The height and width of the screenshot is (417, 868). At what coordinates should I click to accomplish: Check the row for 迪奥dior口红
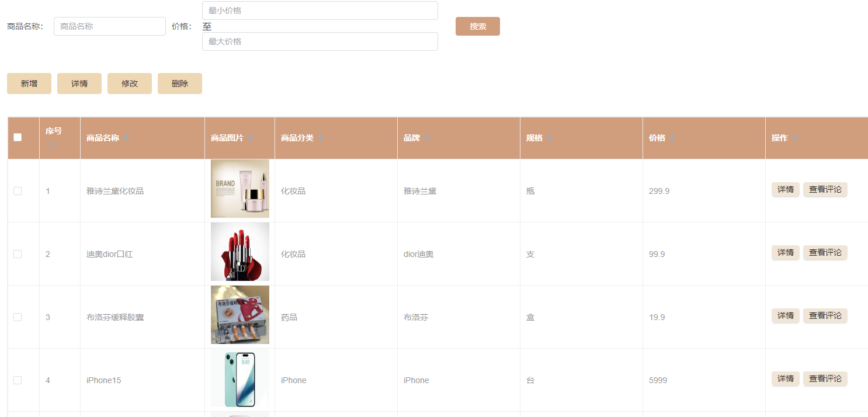pyautogui.click(x=18, y=254)
